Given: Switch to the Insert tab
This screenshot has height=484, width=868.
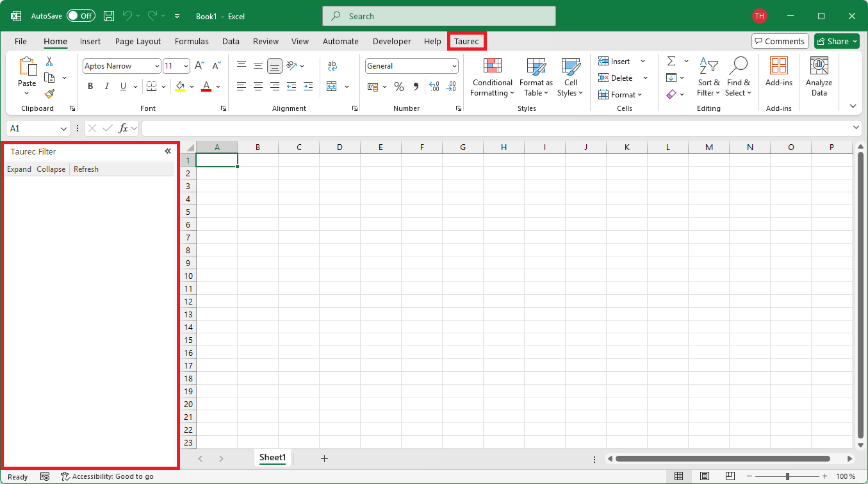Looking at the screenshot, I should 90,41.
